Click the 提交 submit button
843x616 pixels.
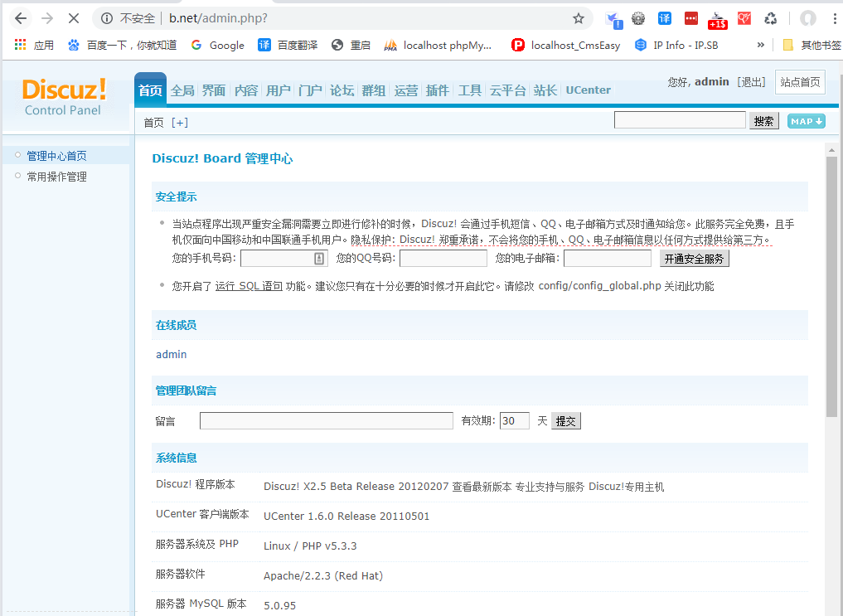[565, 421]
